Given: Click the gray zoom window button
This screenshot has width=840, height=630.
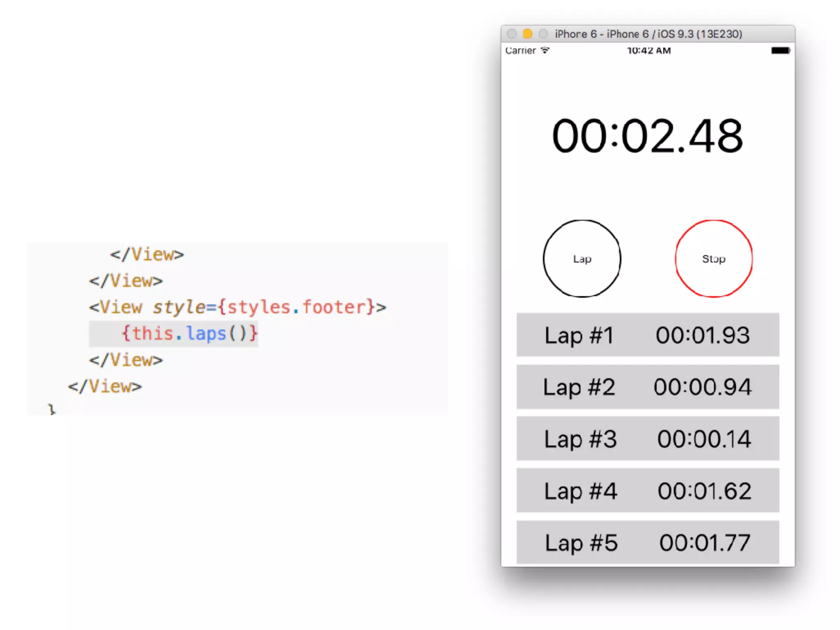Looking at the screenshot, I should pyautogui.click(x=543, y=34).
